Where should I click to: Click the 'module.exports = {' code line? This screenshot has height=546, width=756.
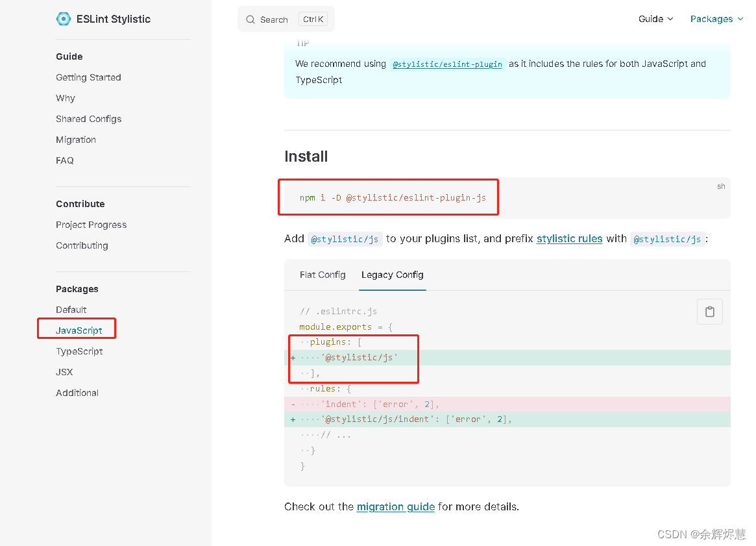tap(346, 327)
